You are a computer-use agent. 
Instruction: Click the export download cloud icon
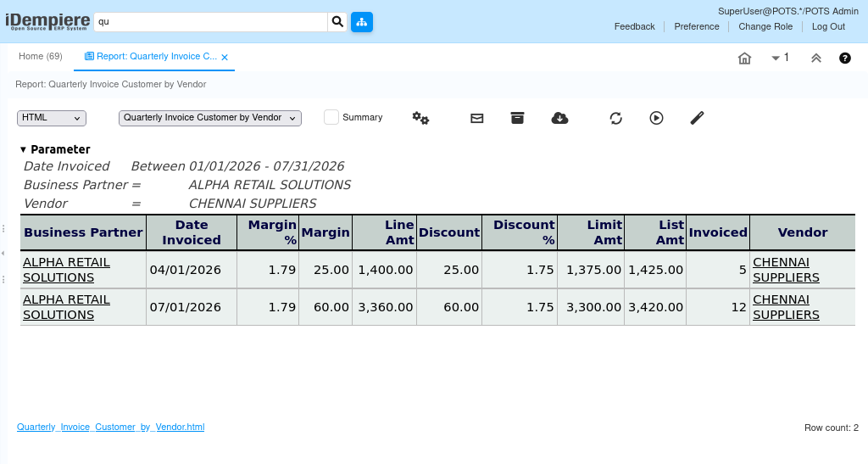559,118
